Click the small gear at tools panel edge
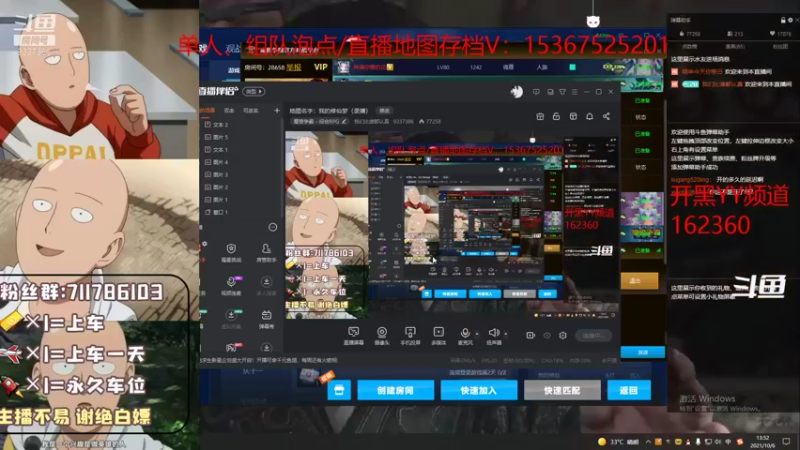Screen dimensions: 800x450 tap(205, 244)
